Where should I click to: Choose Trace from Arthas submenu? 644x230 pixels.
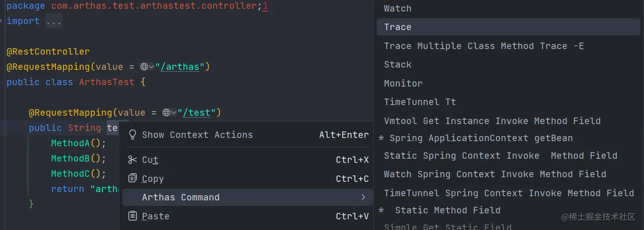509,27
